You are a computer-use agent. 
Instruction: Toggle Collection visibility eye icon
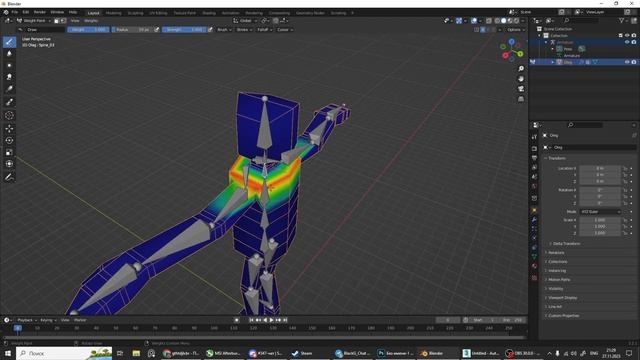tap(627, 36)
